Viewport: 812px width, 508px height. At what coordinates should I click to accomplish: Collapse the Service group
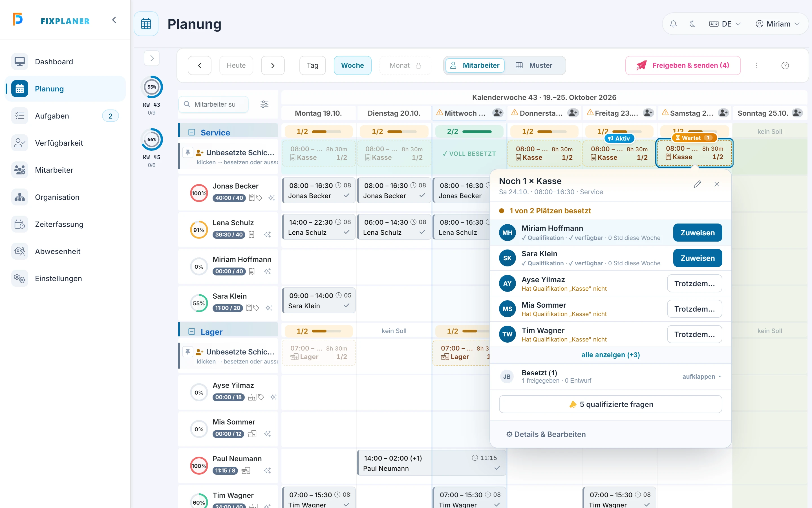point(192,132)
